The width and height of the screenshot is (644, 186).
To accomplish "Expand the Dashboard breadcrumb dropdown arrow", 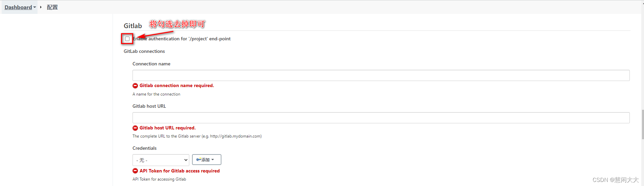I will [x=34, y=7].
